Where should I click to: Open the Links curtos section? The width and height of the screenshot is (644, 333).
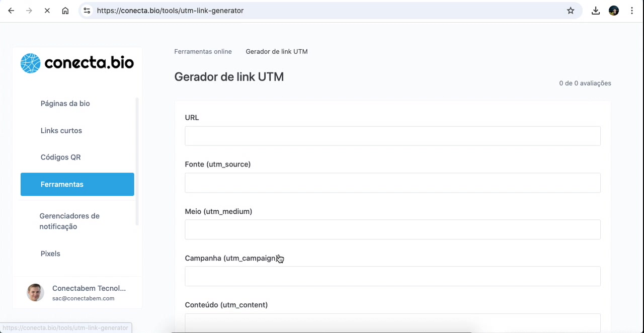point(61,130)
